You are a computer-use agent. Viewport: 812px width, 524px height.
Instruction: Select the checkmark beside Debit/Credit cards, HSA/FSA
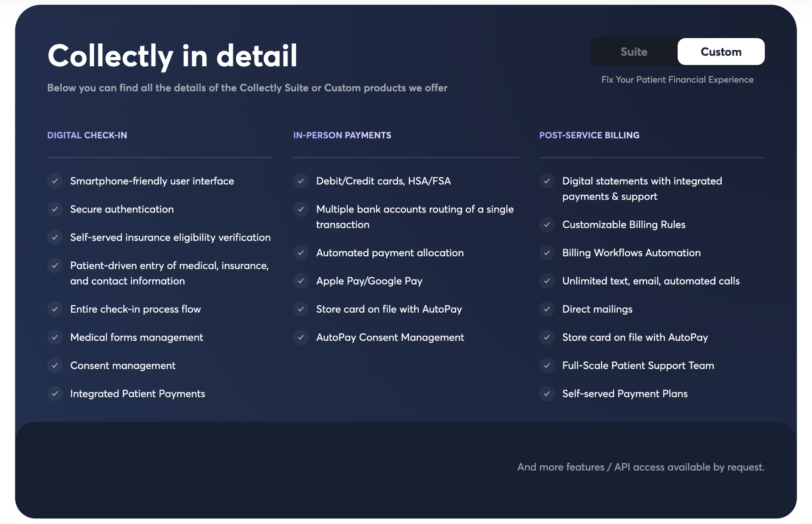tap(301, 181)
